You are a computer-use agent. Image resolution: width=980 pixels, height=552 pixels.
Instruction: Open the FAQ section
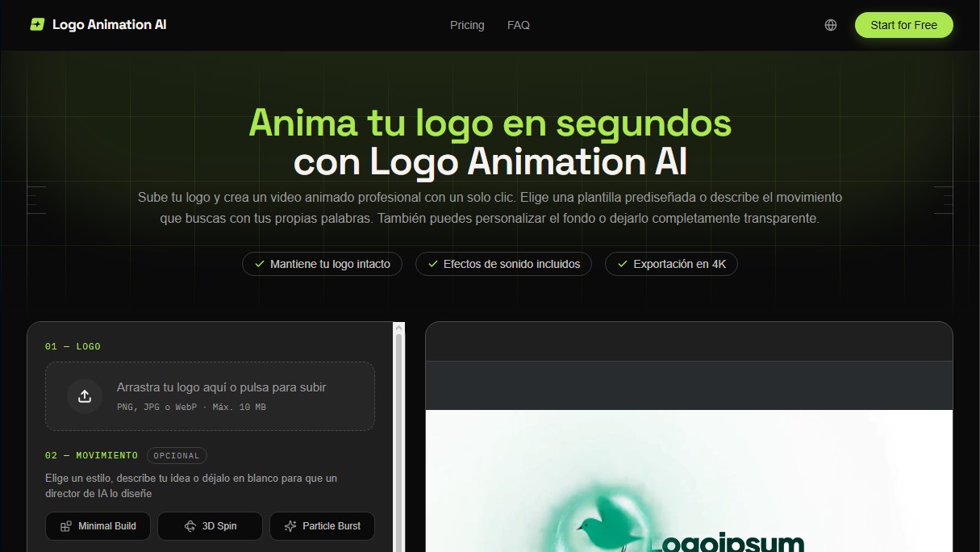tap(519, 25)
